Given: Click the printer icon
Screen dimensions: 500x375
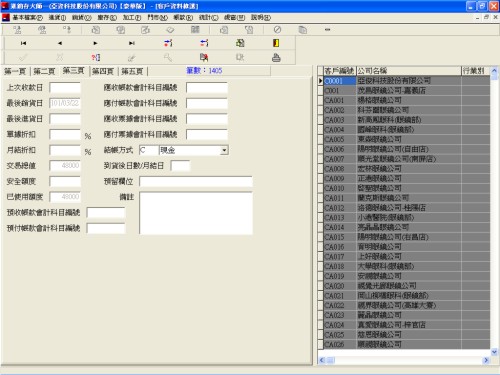Looking at the screenshot, I should [x=276, y=58].
